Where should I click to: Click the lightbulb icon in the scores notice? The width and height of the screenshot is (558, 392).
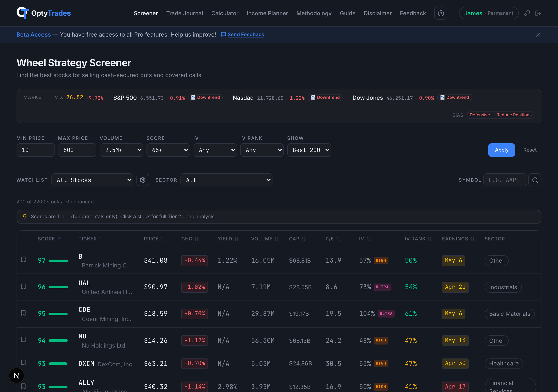[x=25, y=217]
